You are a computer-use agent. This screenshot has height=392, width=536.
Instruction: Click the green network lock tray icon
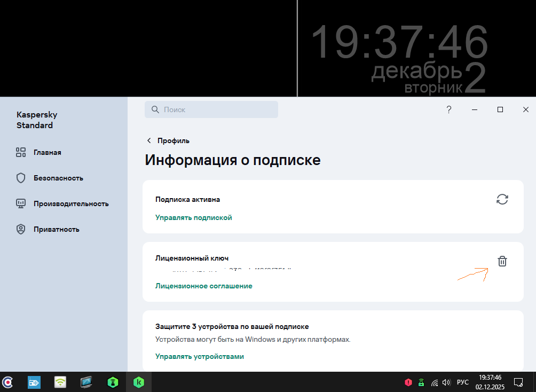421,382
